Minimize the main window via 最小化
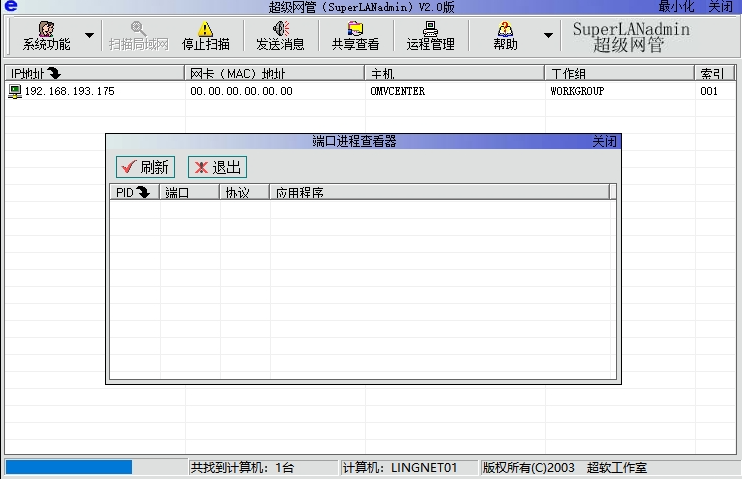 [x=676, y=7]
